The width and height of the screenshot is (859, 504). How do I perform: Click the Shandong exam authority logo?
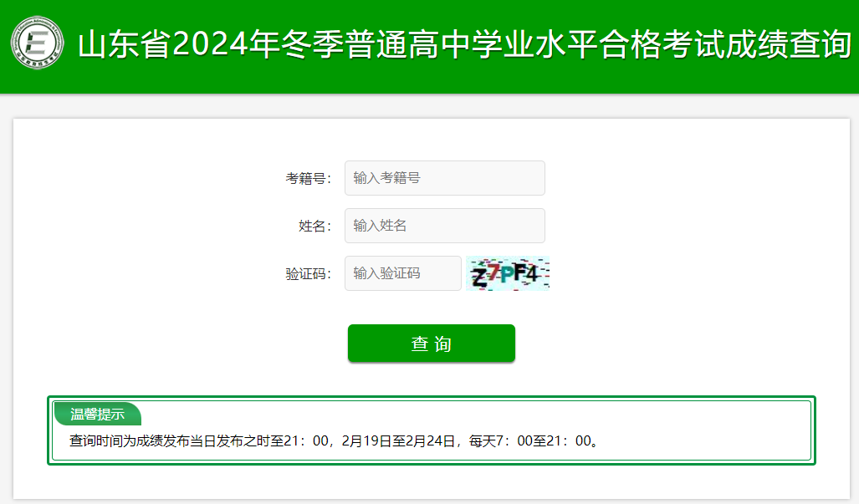click(x=38, y=43)
